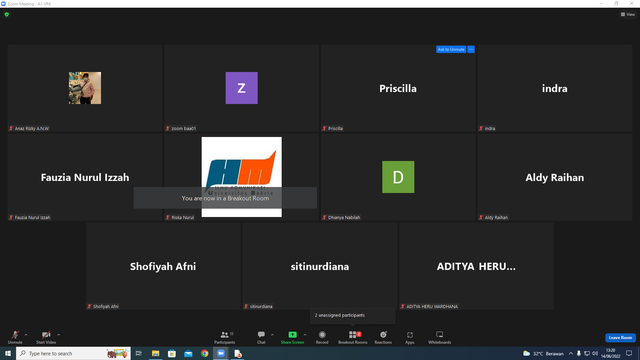Click the Leave Room button
The width and height of the screenshot is (640, 360).
click(x=620, y=338)
